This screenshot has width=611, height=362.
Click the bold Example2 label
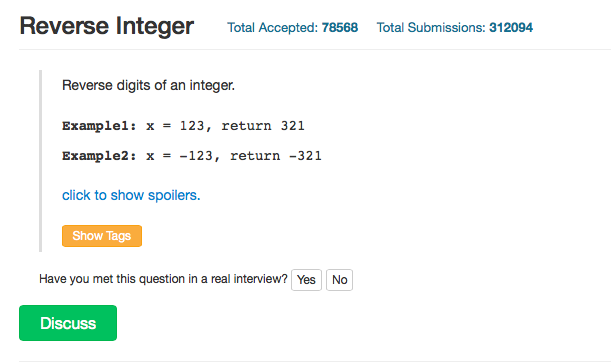(99, 156)
